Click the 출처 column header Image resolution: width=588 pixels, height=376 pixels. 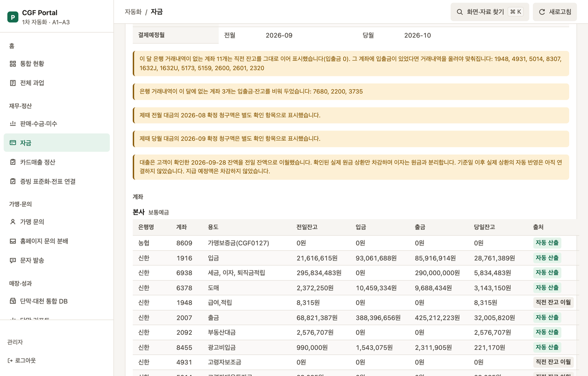538,227
